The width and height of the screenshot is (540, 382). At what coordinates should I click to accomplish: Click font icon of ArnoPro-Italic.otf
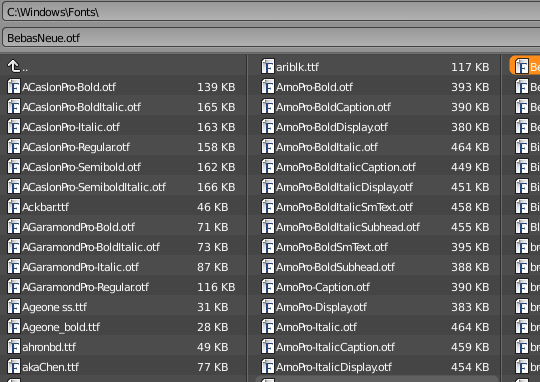click(268, 326)
